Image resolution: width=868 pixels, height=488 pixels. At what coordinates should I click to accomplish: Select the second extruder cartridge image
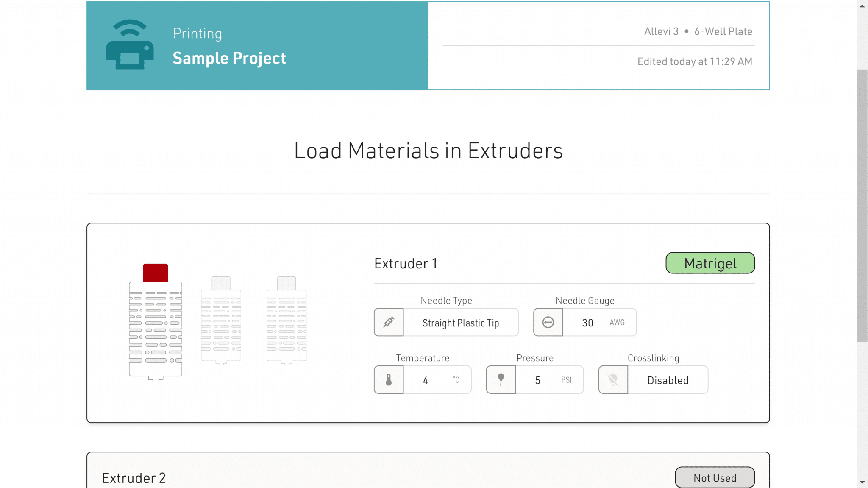tap(221, 321)
